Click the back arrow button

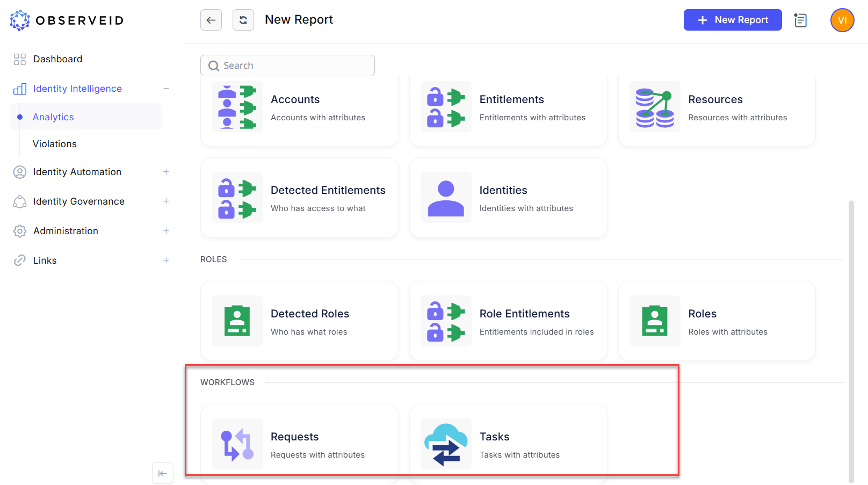click(x=211, y=19)
